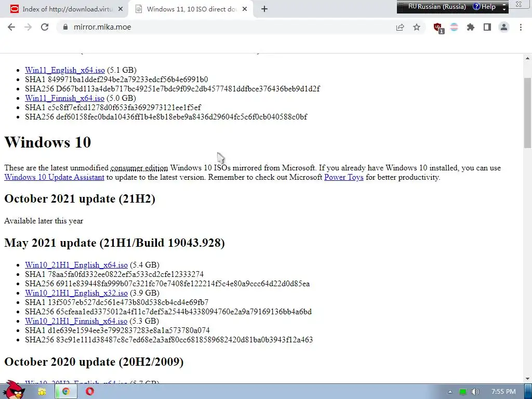This screenshot has height=399, width=532.
Task: Click the October 2021 update (21H2) heading
Action: (79, 199)
